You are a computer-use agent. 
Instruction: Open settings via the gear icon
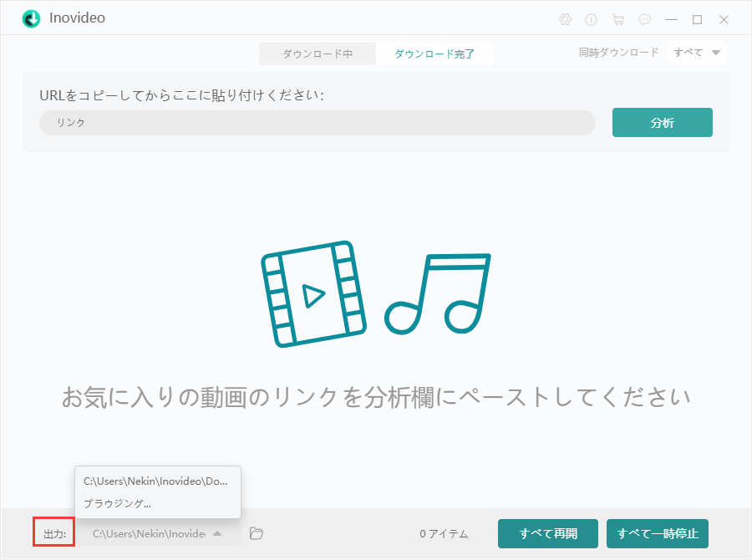[x=565, y=20]
